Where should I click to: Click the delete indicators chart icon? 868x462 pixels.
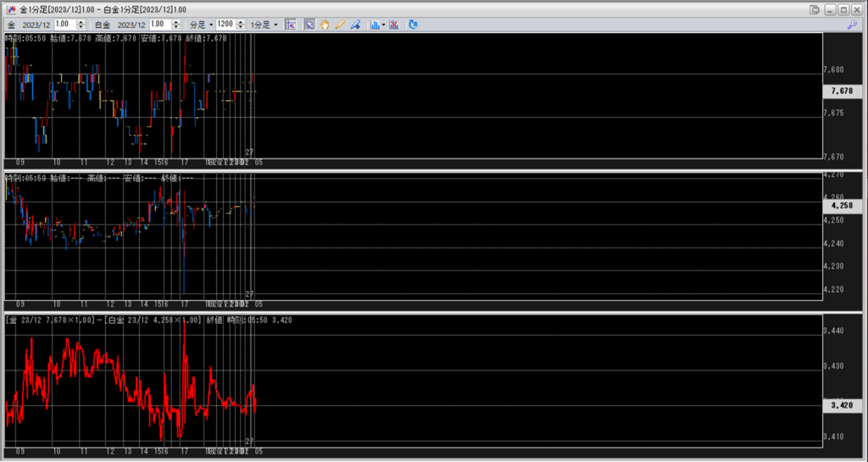coord(394,25)
